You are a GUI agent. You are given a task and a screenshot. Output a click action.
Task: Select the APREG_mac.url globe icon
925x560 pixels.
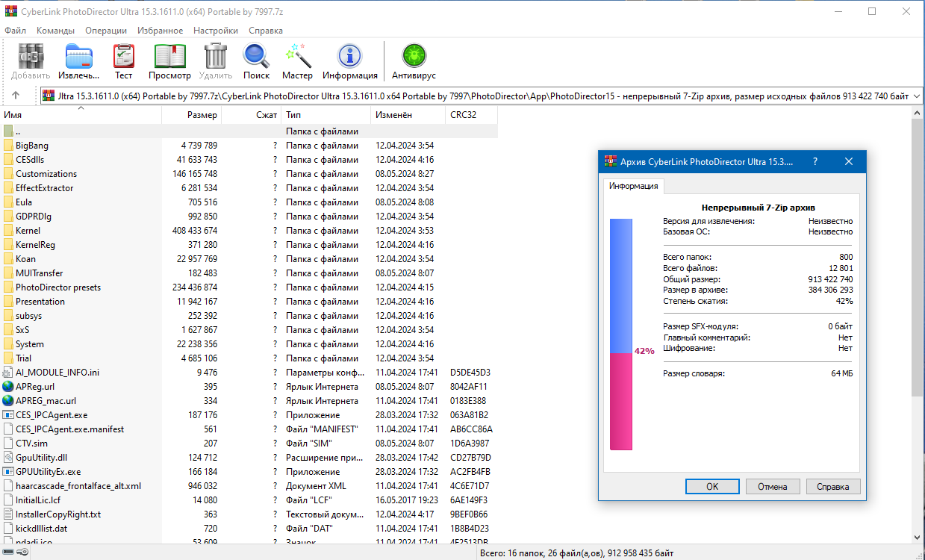8,401
